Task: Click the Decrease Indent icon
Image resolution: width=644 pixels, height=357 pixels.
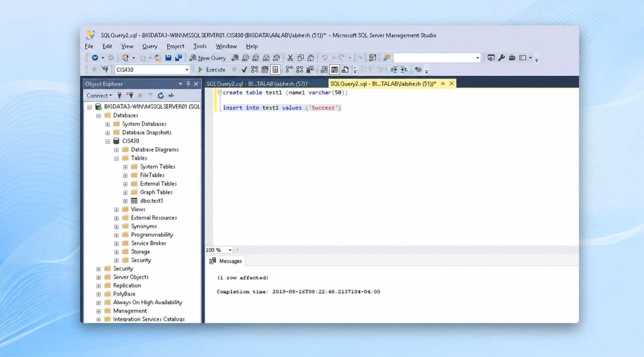Action: tap(394, 70)
